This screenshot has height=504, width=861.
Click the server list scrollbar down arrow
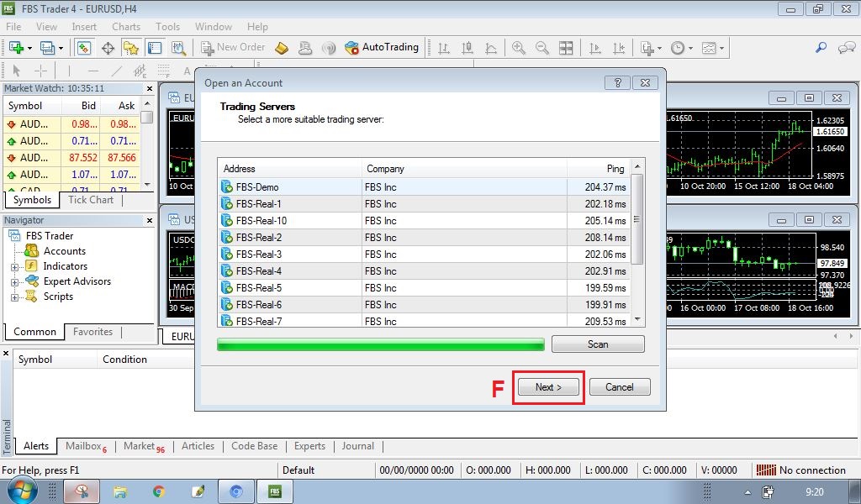(637, 319)
